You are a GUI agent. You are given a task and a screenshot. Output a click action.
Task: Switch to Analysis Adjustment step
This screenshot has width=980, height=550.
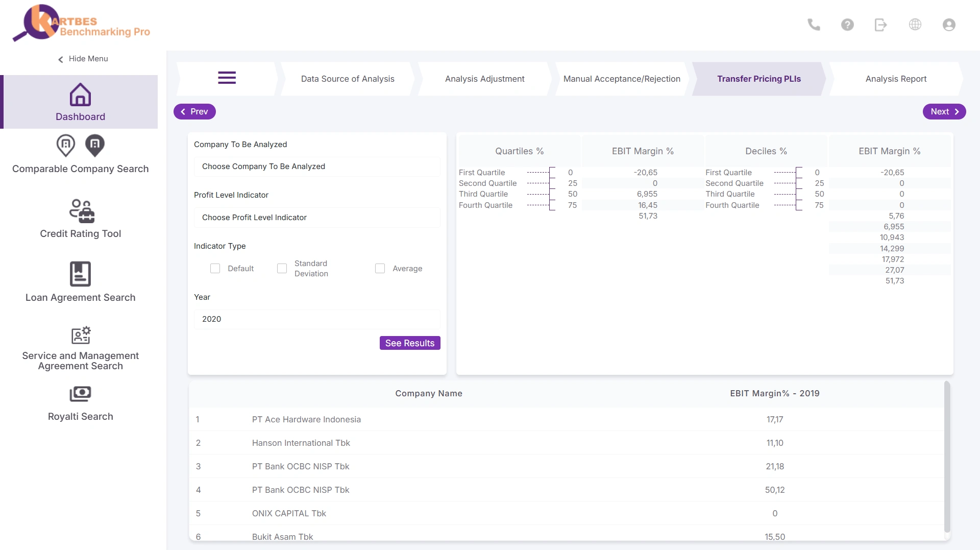484,79
